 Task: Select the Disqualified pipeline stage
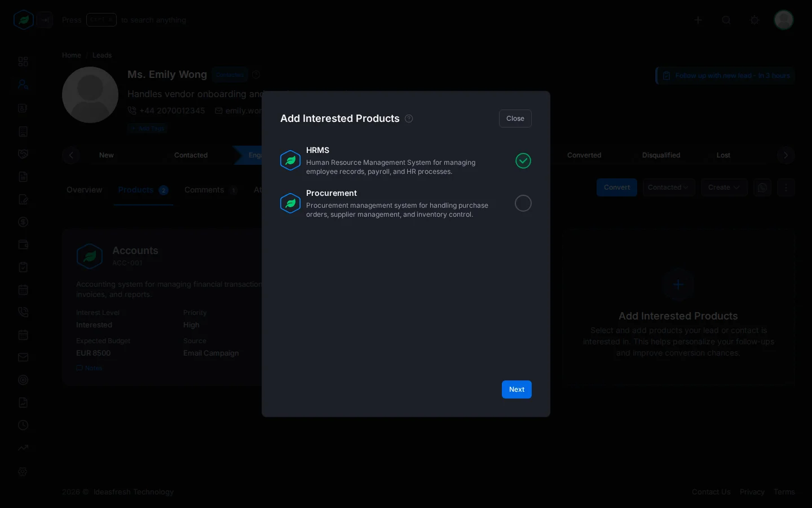coord(661,155)
